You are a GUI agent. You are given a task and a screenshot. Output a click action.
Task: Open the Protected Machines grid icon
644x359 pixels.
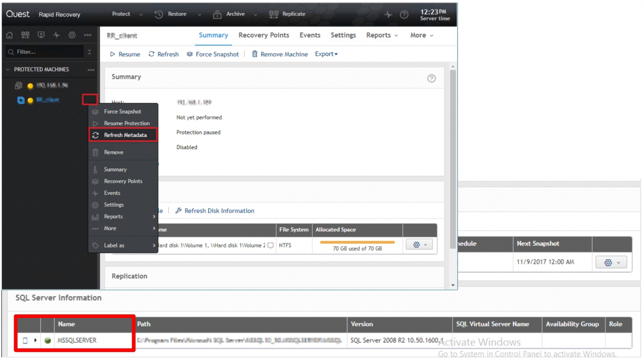point(25,35)
